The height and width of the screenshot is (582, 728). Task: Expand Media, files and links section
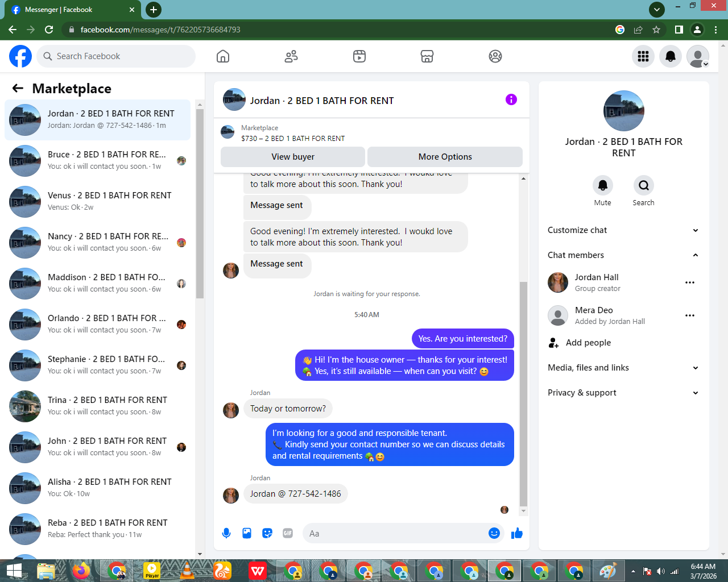(623, 368)
